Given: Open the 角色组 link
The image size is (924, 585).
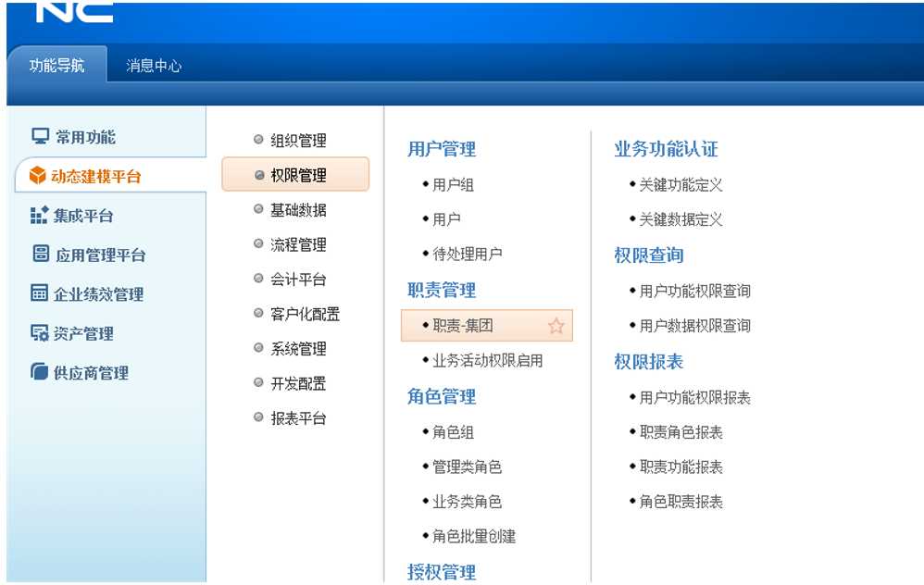Looking at the screenshot, I should click(x=453, y=432).
